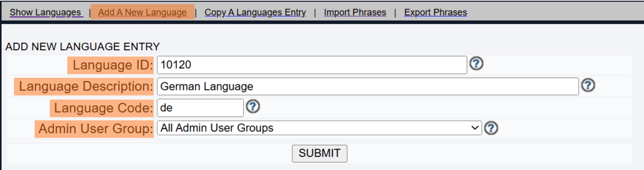Focus the Language Description text field
Image resolution: width=644 pixels, height=170 pixels.
pos(367,86)
